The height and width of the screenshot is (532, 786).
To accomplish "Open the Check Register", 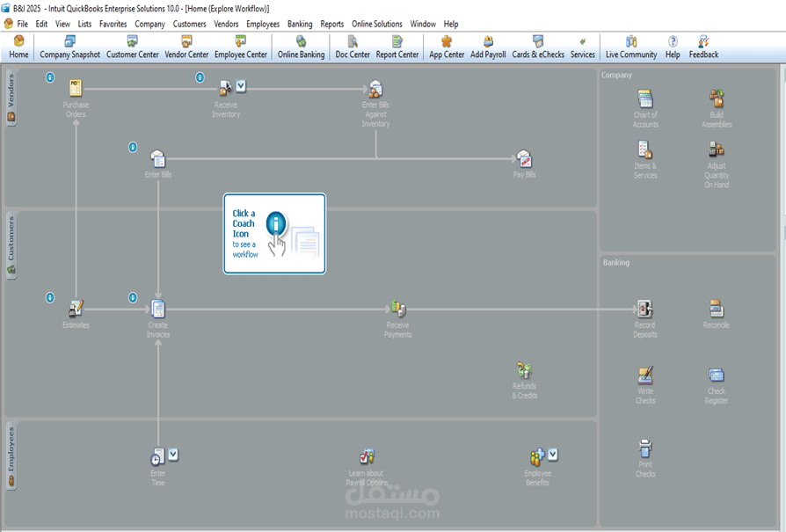I will coord(717,375).
